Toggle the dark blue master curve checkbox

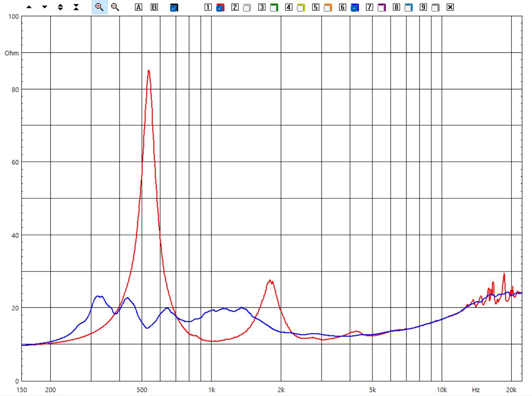[174, 7]
